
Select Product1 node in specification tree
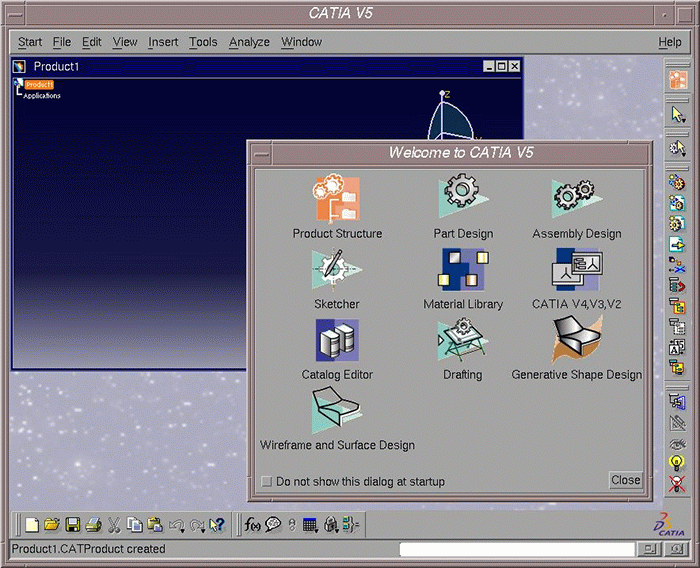point(39,84)
